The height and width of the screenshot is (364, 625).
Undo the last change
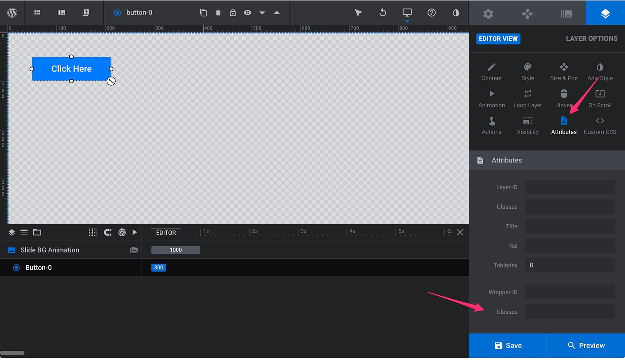(383, 13)
